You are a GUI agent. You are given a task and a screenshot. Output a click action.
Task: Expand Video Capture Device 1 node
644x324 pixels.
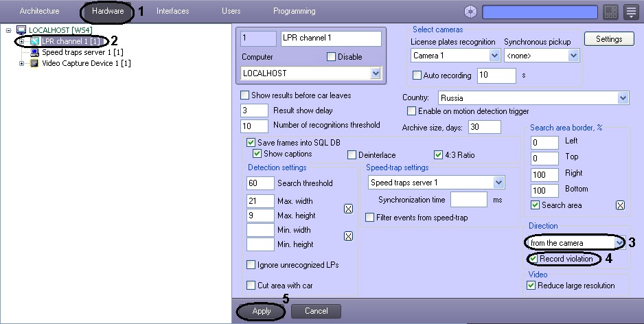(21, 63)
